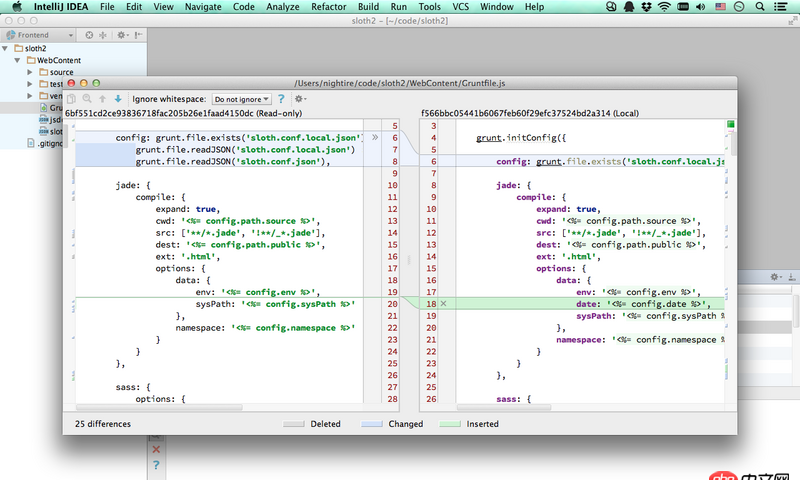
Task: Click the zoom magnifier in diff toolbar
Action: tap(87, 99)
